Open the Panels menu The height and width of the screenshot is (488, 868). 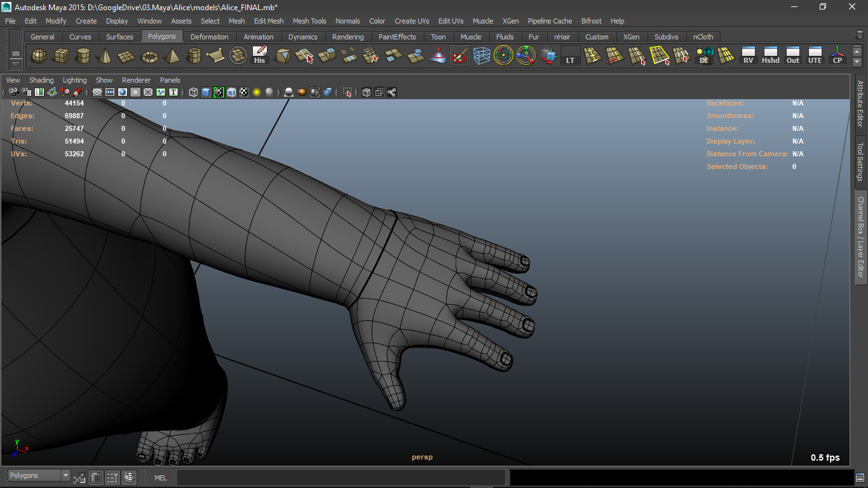click(170, 80)
